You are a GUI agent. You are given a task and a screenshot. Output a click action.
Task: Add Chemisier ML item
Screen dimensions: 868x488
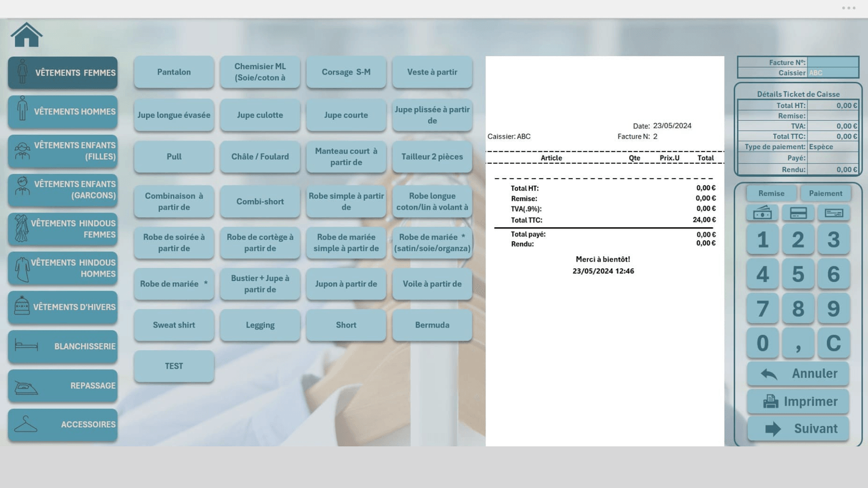[260, 72]
